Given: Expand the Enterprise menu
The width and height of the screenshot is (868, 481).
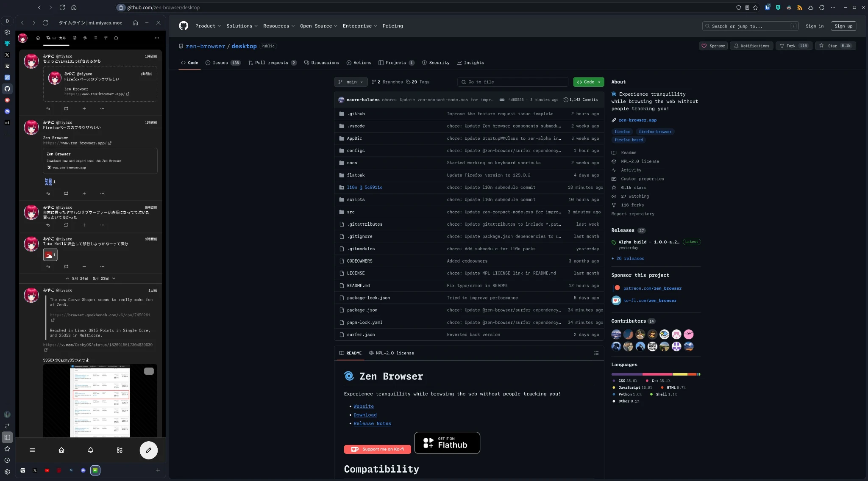Looking at the screenshot, I should (x=359, y=26).
